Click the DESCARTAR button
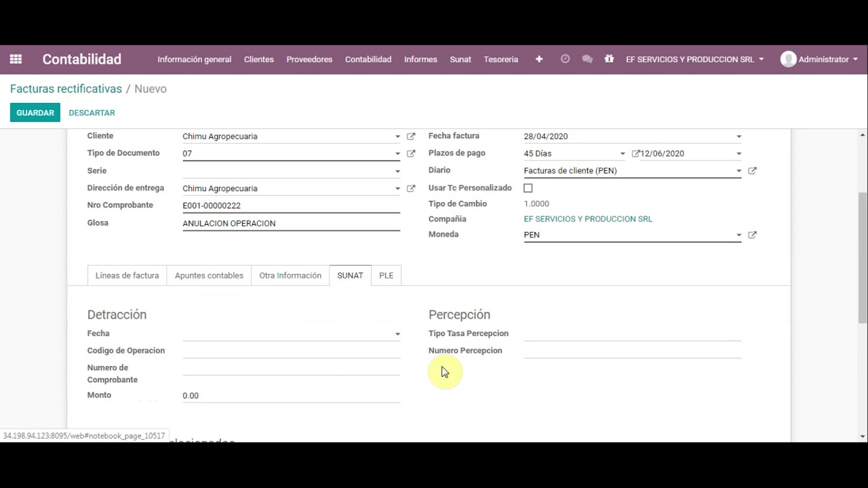The width and height of the screenshot is (868, 488). 92,113
